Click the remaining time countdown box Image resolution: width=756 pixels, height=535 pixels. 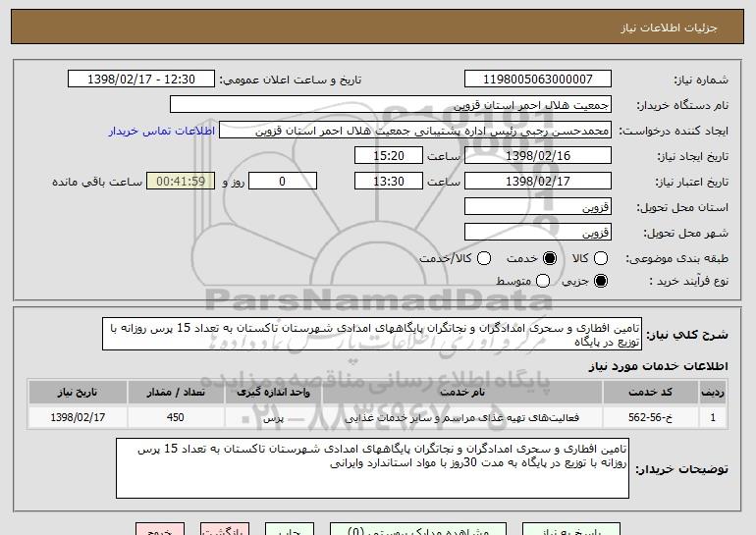179,182
